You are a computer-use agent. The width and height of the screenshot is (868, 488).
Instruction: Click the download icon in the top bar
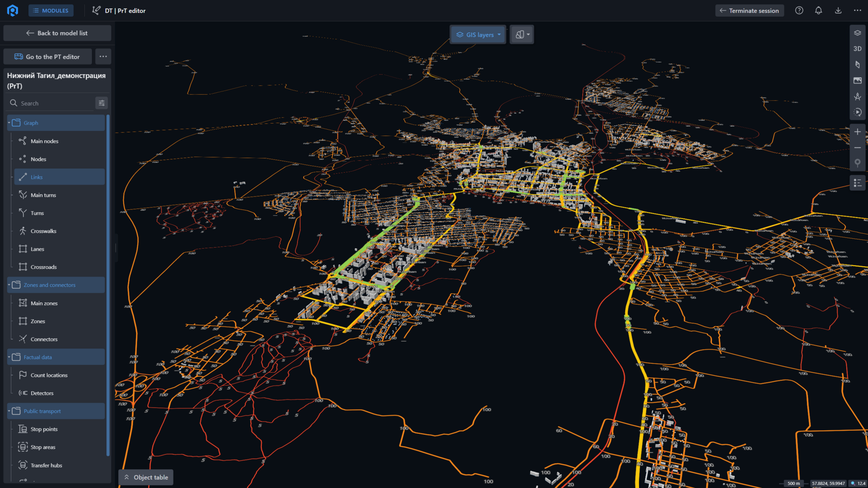(838, 10)
